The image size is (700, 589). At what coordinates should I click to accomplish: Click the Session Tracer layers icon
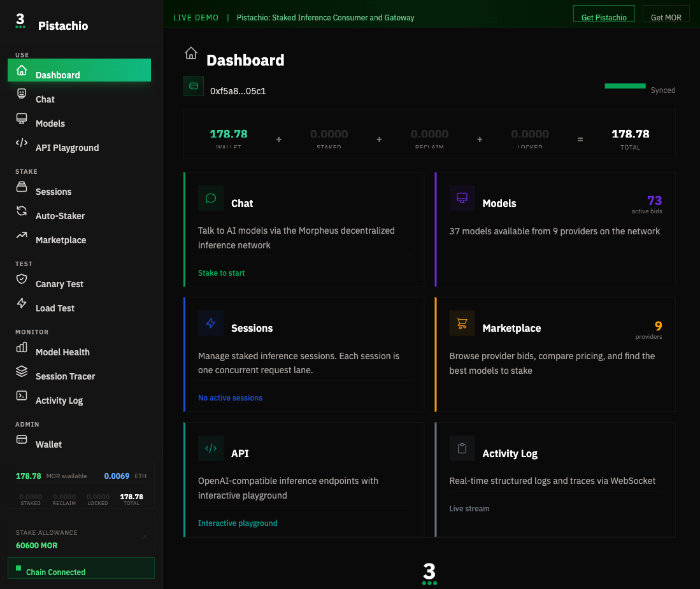click(22, 371)
